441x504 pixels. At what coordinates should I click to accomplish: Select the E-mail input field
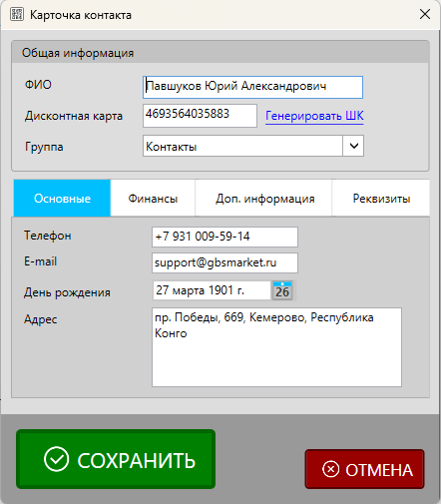[224, 262]
